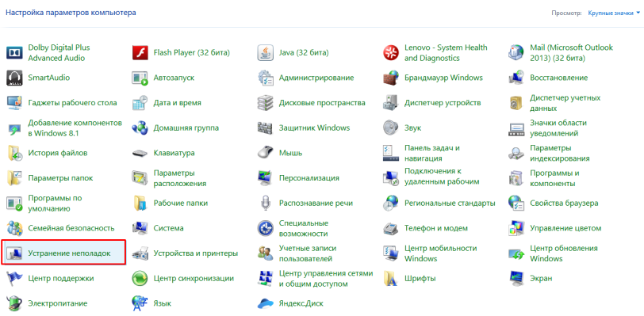644x316 pixels.
Task: Click 'Центр обновления Windows' link
Action: [563, 253]
